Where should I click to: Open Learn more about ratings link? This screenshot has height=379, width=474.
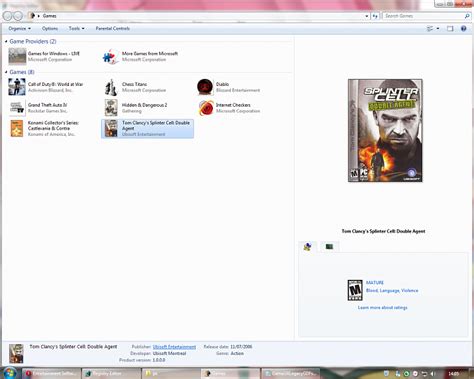382,308
